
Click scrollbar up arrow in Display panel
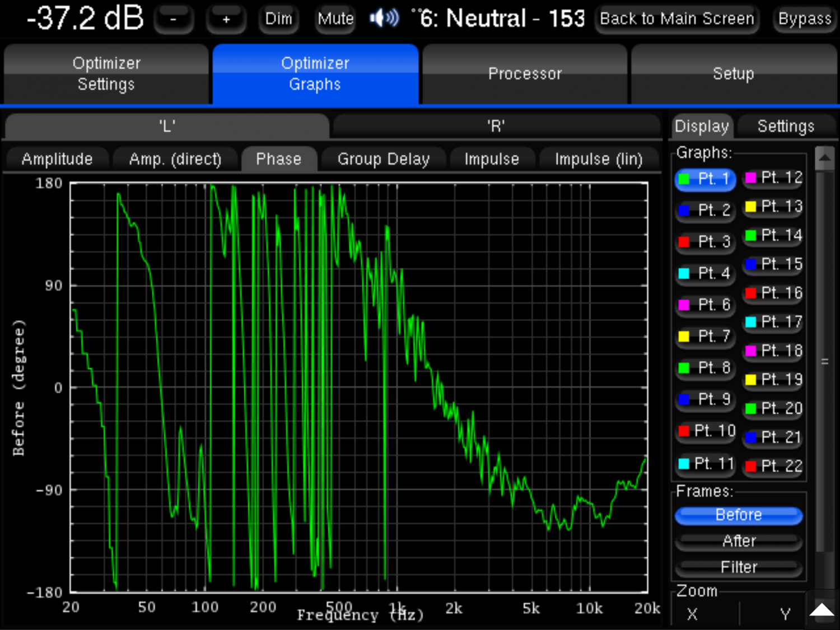click(x=824, y=158)
